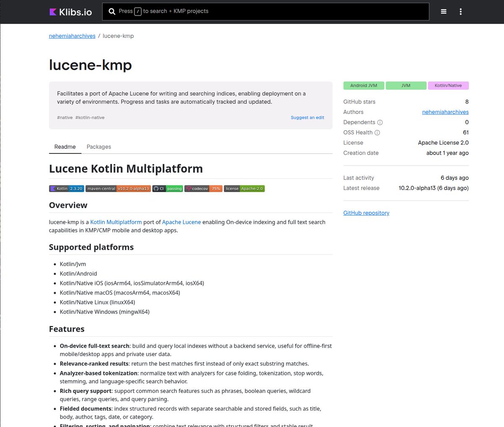Image resolution: width=504 pixels, height=427 pixels.
Task: Click On-device full-text search feature text
Action: (94, 346)
